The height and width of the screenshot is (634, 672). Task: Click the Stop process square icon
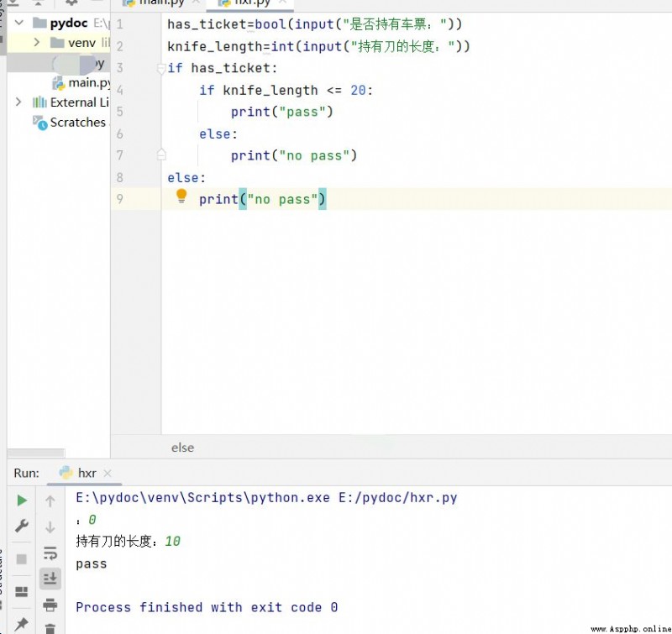(x=22, y=559)
